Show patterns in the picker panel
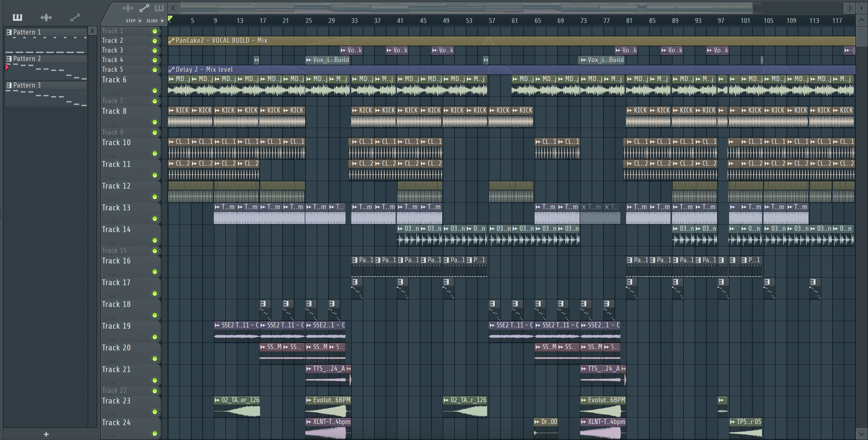The height and width of the screenshot is (440, 868). coord(17,17)
